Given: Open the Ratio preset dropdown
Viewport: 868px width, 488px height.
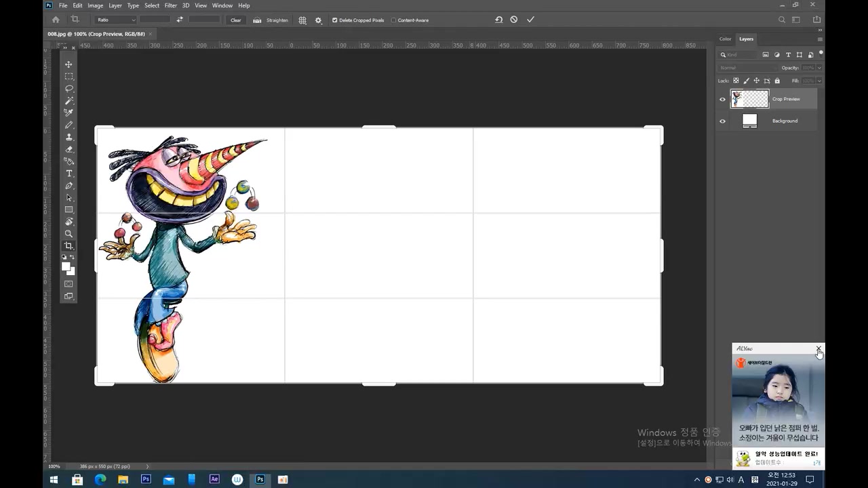Looking at the screenshot, I should pyautogui.click(x=115, y=20).
